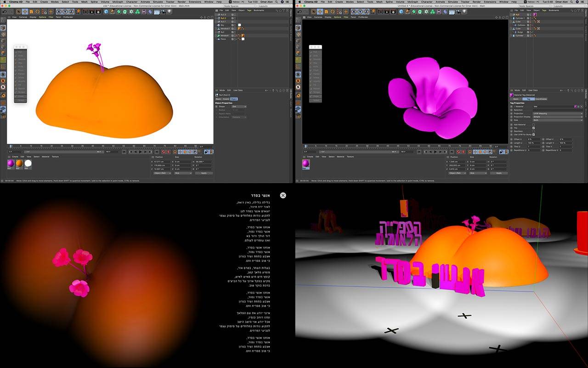The width and height of the screenshot is (588, 368).
Task: Select the Metaball object in left Object Manager
Action: click(x=224, y=35)
